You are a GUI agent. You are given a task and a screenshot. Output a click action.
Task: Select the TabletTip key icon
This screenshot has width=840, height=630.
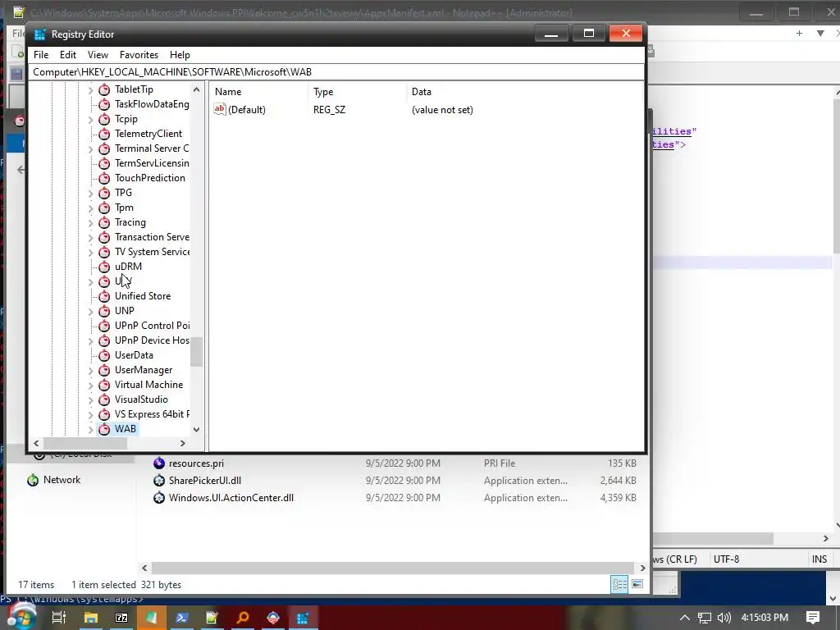click(104, 89)
